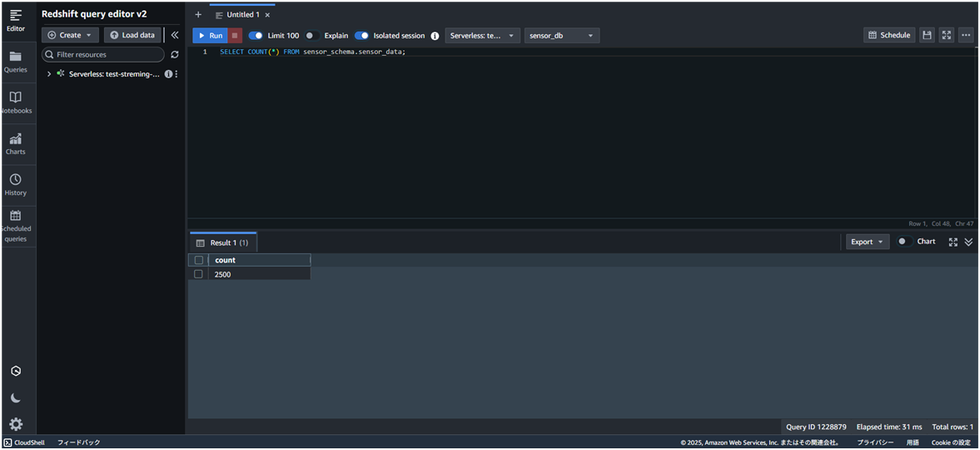980x450 pixels.
Task: Toggle the Chart switch in results
Action: tap(904, 241)
